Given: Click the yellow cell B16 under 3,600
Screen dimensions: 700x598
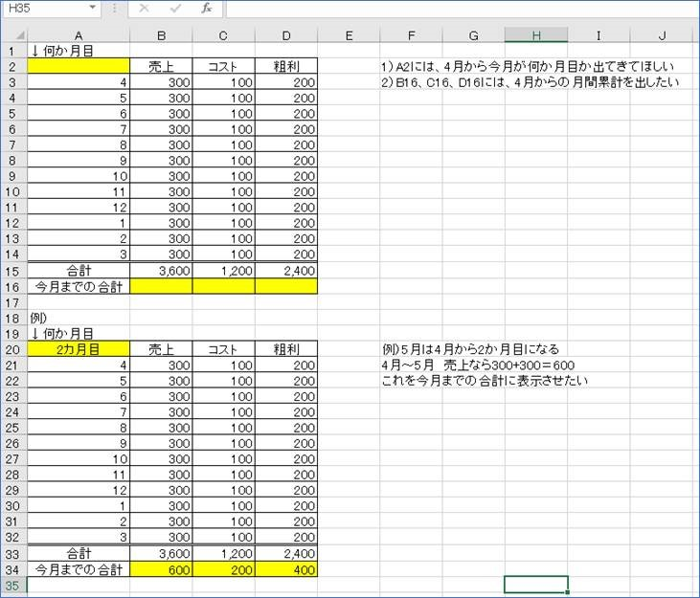Looking at the screenshot, I should click(161, 286).
